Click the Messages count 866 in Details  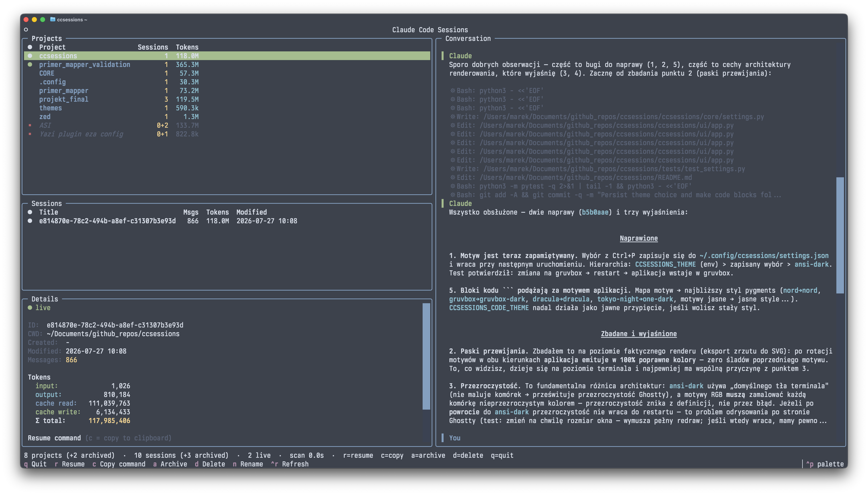tap(71, 360)
